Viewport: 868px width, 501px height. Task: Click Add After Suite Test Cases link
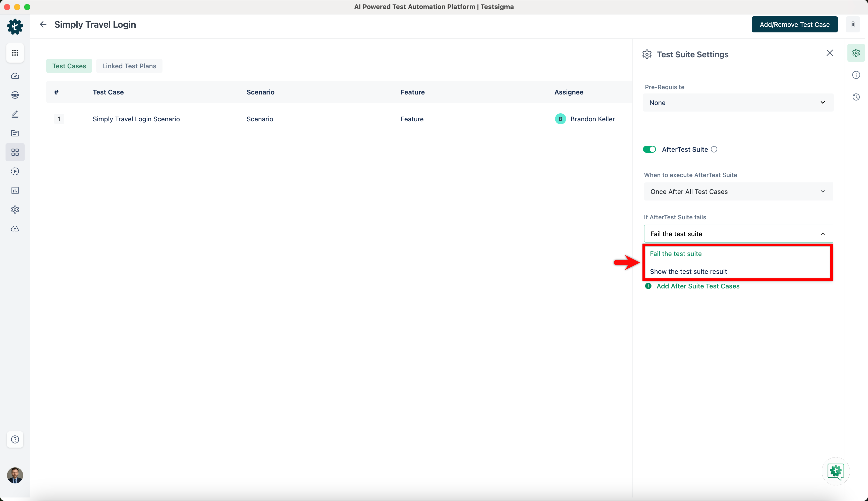pyautogui.click(x=697, y=286)
